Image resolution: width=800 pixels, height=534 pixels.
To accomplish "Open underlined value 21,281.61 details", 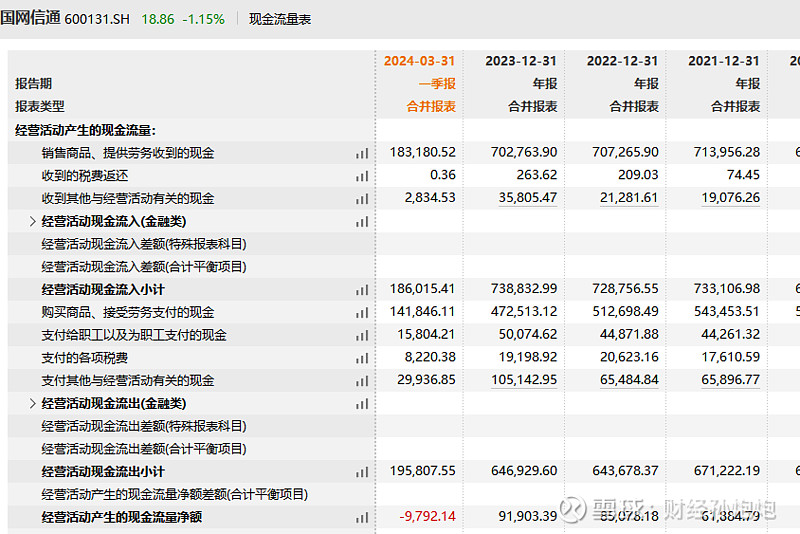I will coord(629,198).
